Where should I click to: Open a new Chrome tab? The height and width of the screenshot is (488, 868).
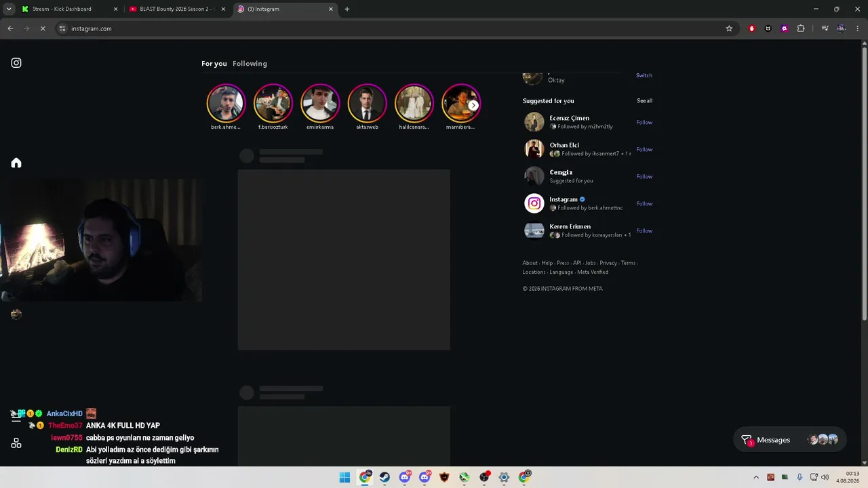(347, 9)
